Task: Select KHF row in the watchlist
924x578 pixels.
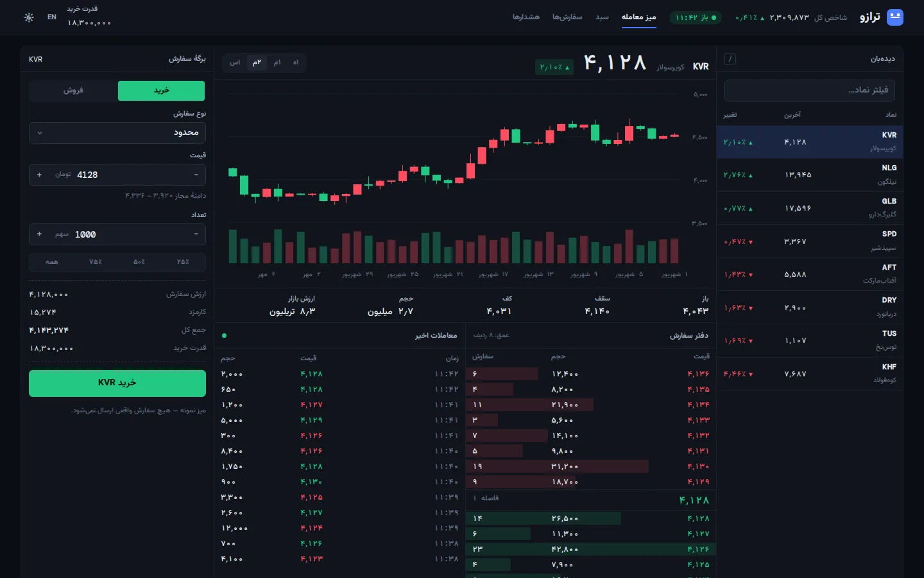Action: (x=810, y=374)
